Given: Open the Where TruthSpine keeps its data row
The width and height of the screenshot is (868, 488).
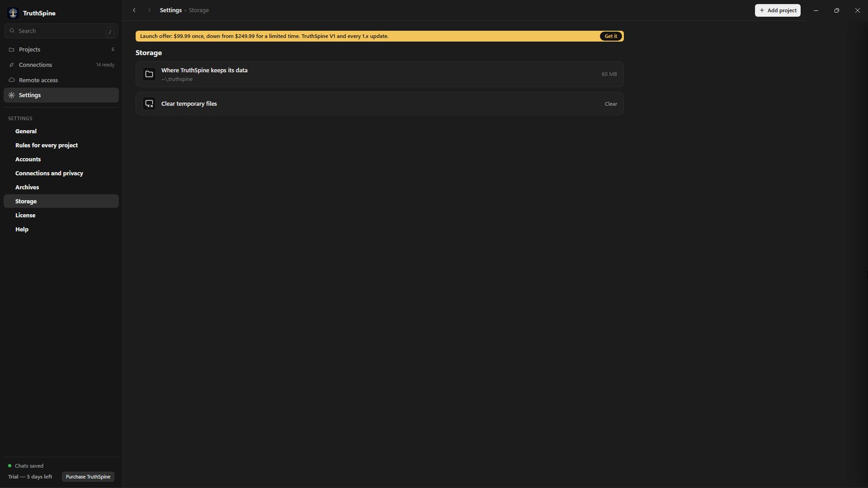Looking at the screenshot, I should click(x=380, y=74).
